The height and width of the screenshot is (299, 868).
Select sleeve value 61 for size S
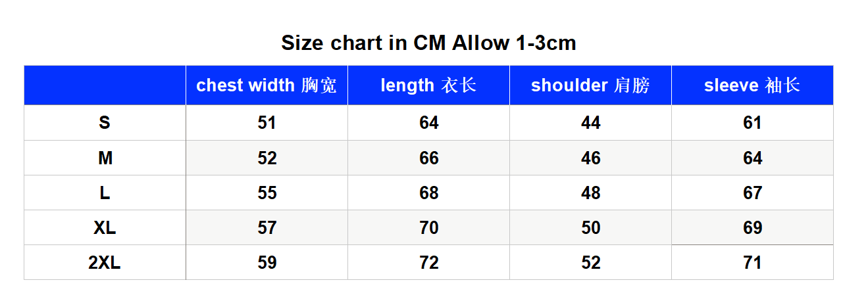point(752,123)
